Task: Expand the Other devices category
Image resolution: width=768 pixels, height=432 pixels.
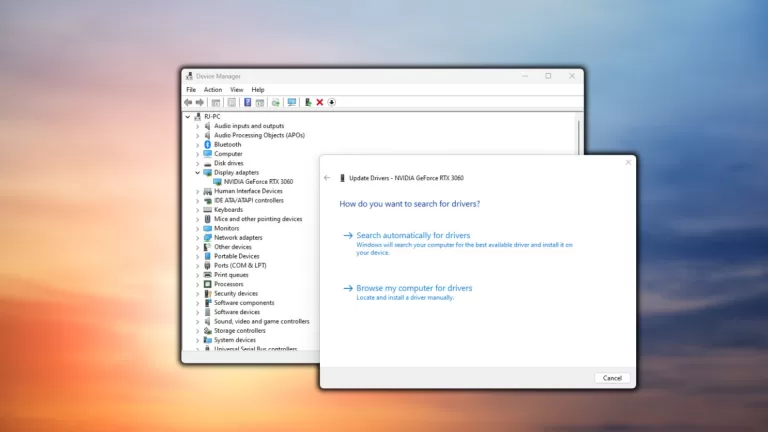Action: [x=197, y=247]
